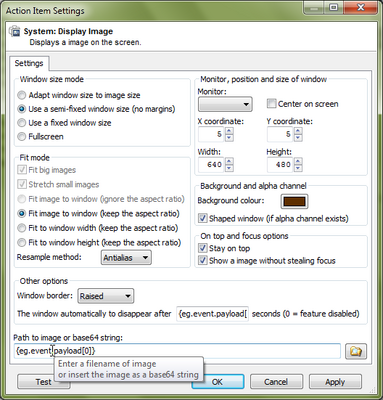Increase the Width value

pos(229,161)
